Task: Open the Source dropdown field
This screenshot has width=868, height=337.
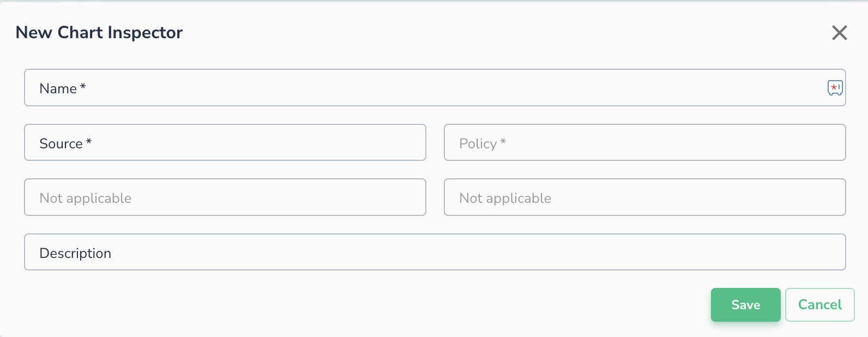Action: (225, 143)
